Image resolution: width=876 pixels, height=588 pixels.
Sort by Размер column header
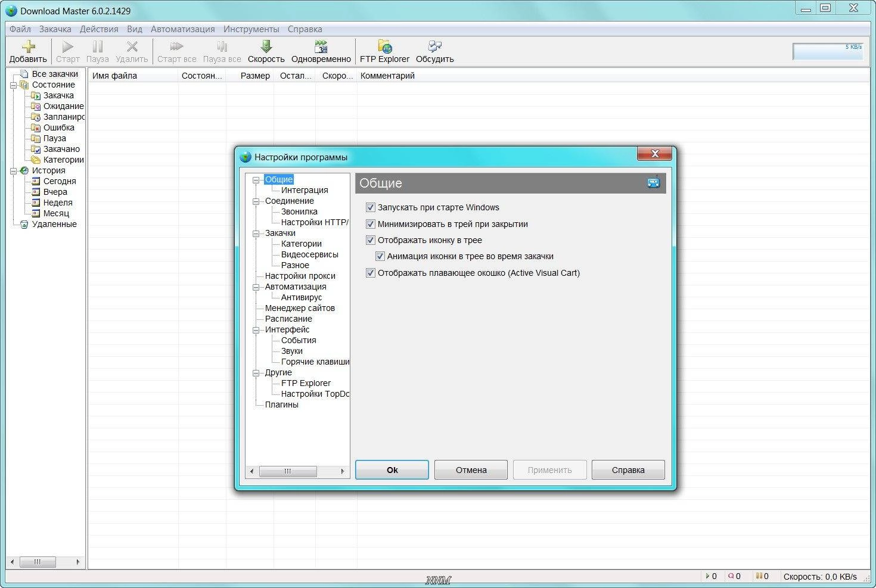coord(250,76)
